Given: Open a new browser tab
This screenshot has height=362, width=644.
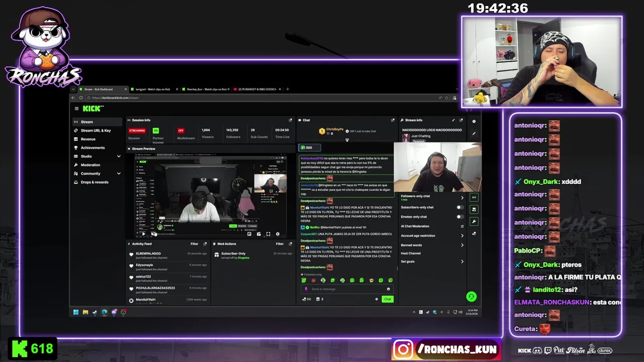Looking at the screenshot, I should (288, 89).
